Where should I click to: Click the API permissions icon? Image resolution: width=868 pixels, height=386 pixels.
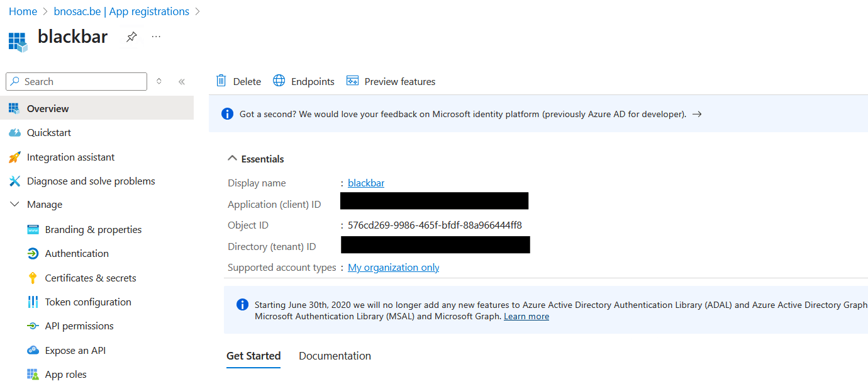coord(33,326)
